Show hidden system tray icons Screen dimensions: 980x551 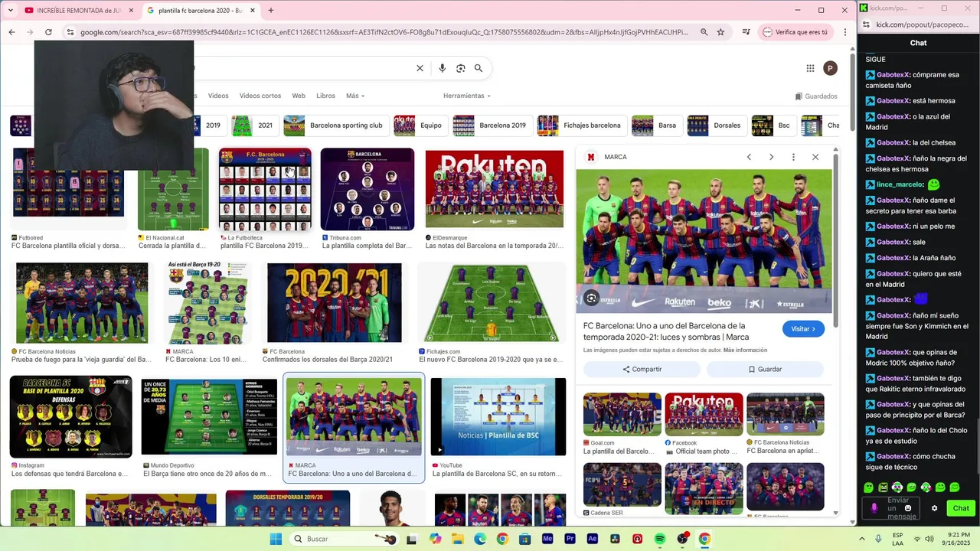click(861, 539)
